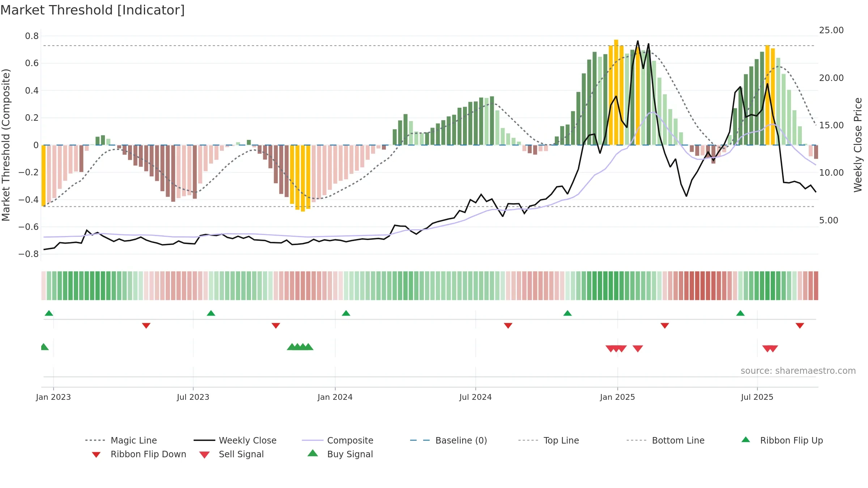Click the yellow bar at chart's far left
Screen dimensions: 868x488
pyautogui.click(x=43, y=176)
